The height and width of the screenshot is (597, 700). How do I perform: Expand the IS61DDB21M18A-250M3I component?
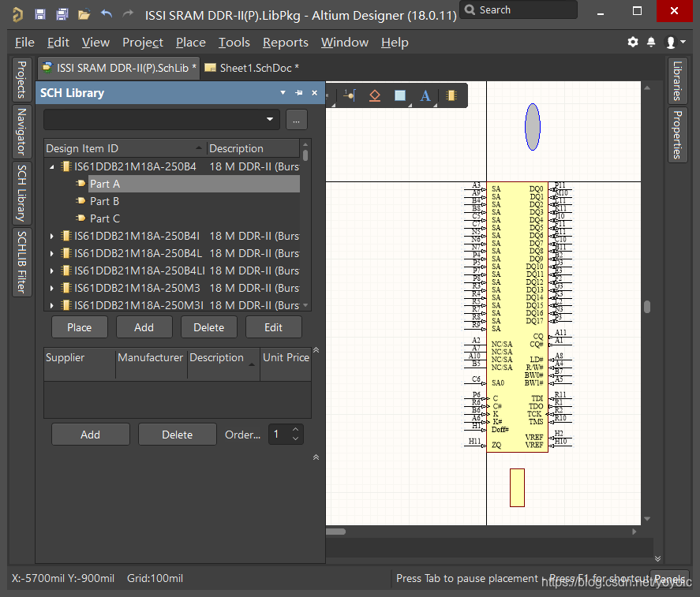point(52,305)
